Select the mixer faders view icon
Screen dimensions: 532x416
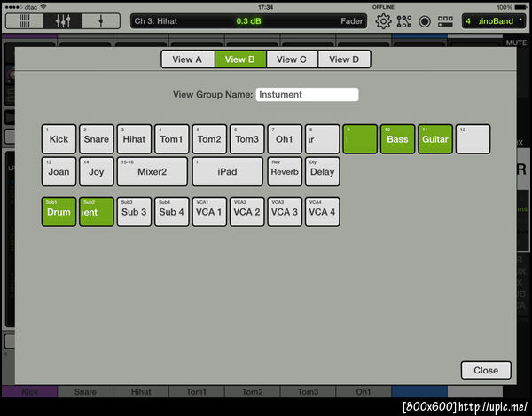(x=63, y=21)
